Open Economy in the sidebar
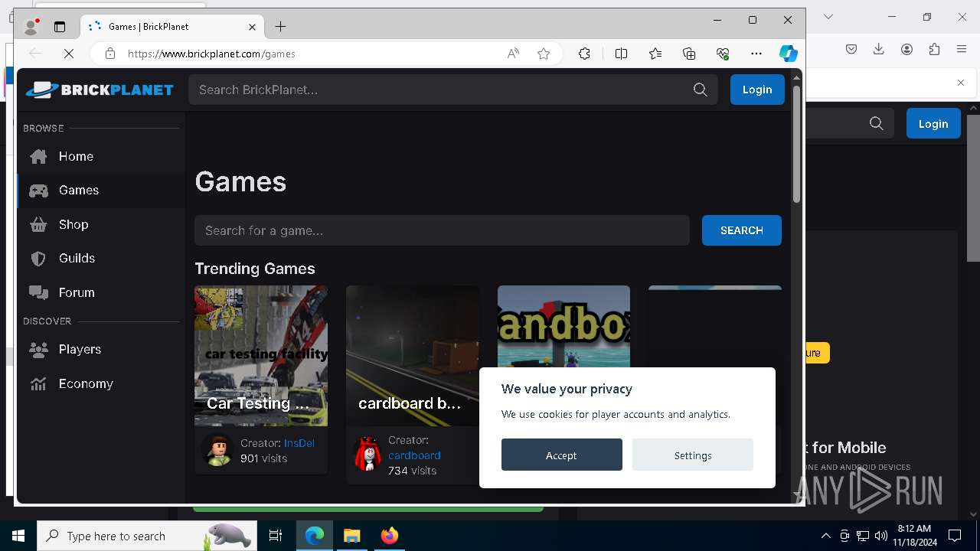This screenshot has width=980, height=551. 101,383
